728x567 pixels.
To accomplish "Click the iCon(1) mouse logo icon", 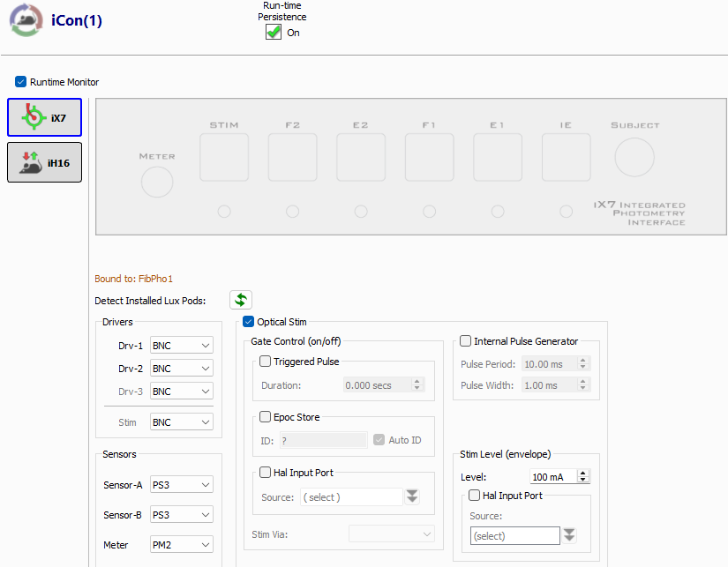I will tap(26, 20).
